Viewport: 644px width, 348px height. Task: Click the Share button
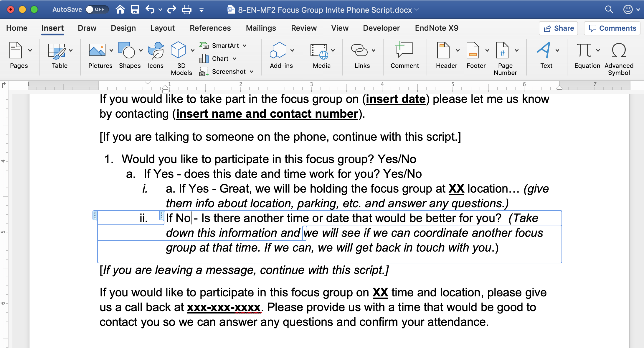559,28
